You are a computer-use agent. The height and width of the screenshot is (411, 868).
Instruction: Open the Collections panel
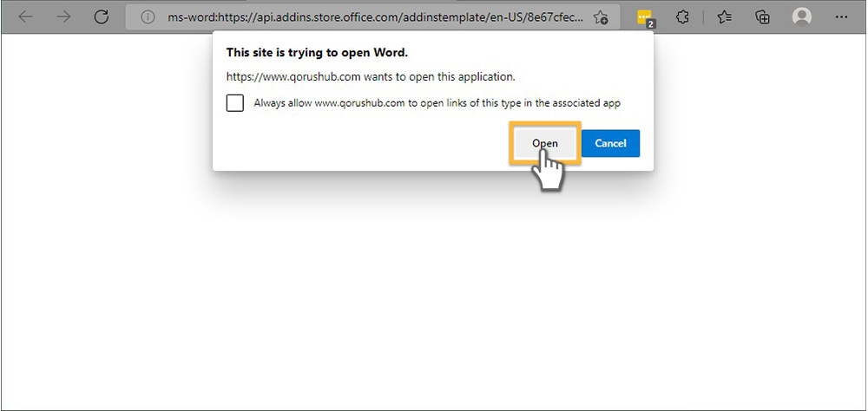(763, 17)
